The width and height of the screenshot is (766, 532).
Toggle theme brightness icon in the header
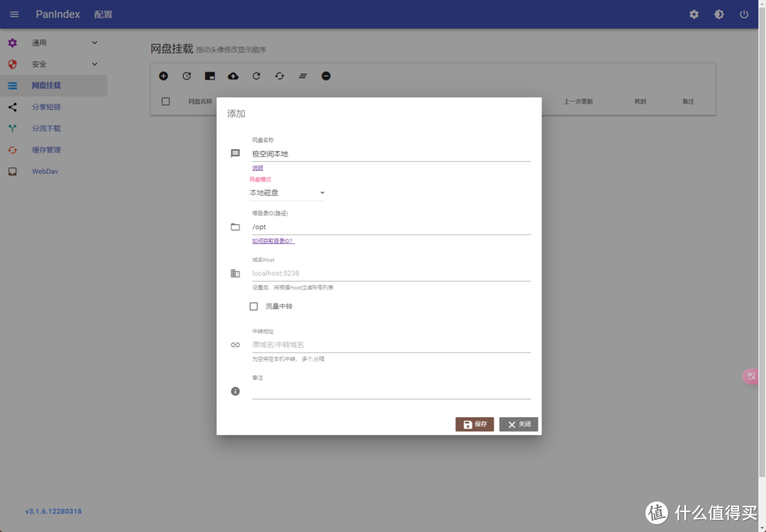718,14
